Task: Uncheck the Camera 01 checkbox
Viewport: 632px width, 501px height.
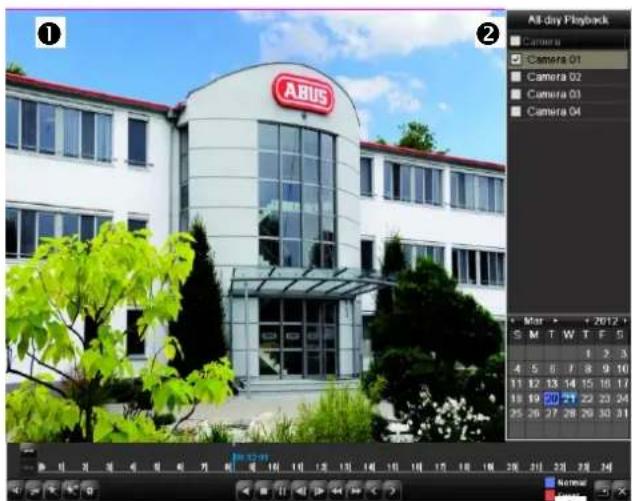Action: [x=515, y=60]
